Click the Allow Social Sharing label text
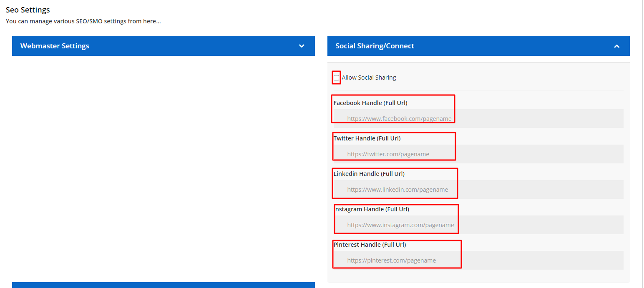The height and width of the screenshot is (288, 644). tap(369, 78)
